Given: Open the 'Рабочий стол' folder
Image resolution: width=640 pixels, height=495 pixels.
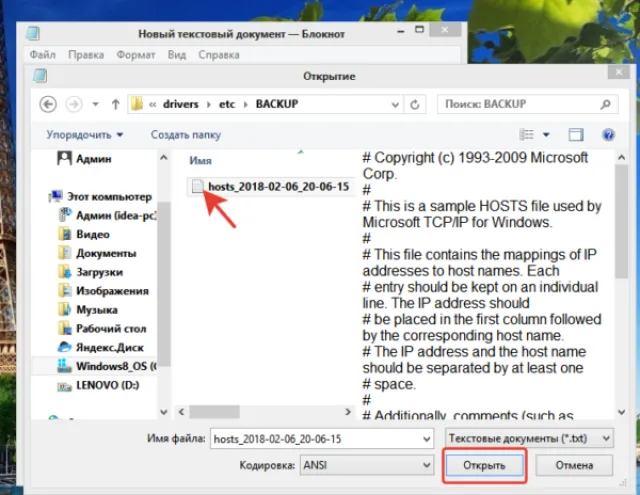Looking at the screenshot, I should click(x=111, y=329).
